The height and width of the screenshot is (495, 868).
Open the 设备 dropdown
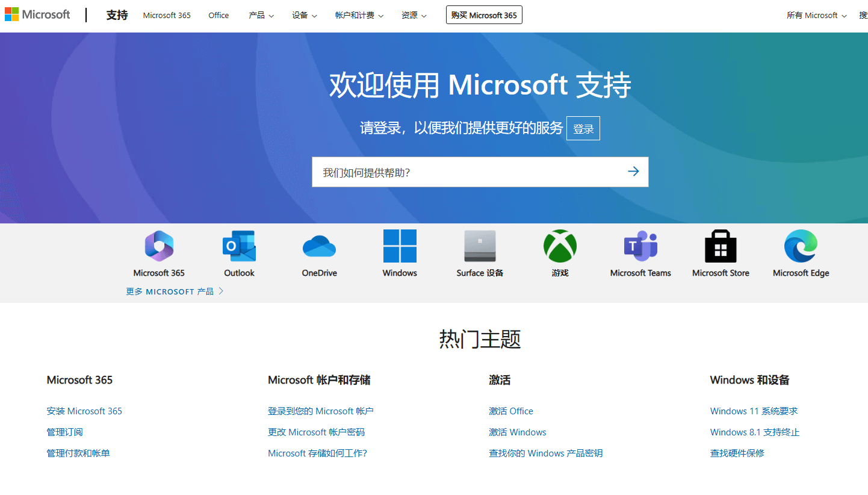[x=304, y=15]
